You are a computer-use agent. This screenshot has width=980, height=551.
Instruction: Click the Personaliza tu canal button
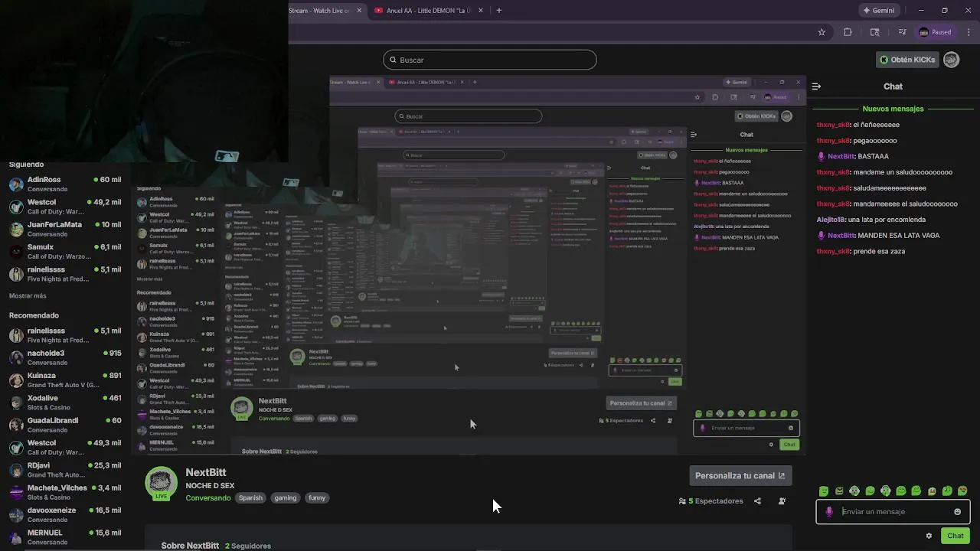tap(740, 476)
